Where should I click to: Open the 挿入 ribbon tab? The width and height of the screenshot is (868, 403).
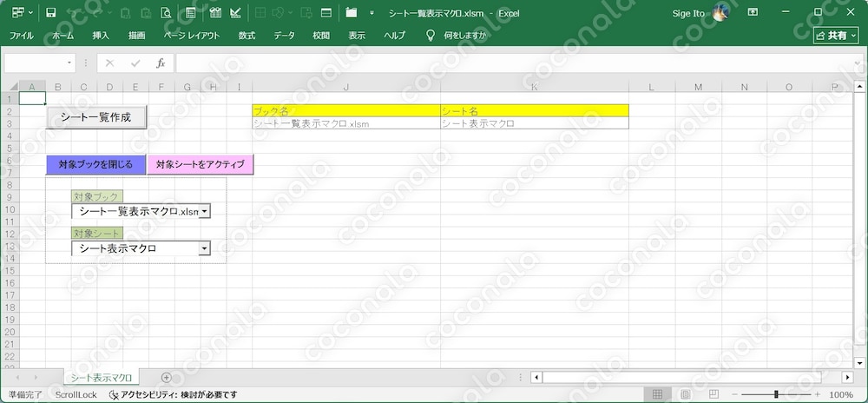click(x=101, y=36)
